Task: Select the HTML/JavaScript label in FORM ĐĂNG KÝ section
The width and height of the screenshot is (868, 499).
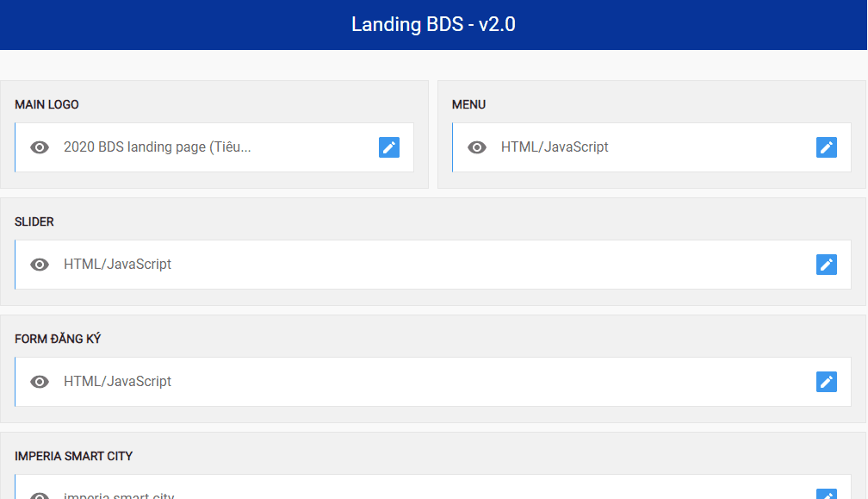Action: point(117,381)
